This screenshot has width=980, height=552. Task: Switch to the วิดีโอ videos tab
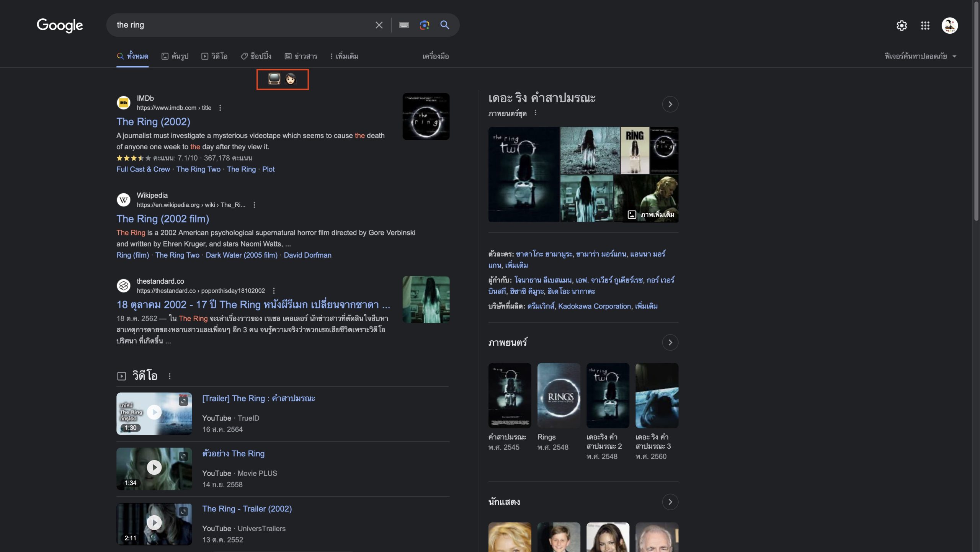(x=214, y=56)
